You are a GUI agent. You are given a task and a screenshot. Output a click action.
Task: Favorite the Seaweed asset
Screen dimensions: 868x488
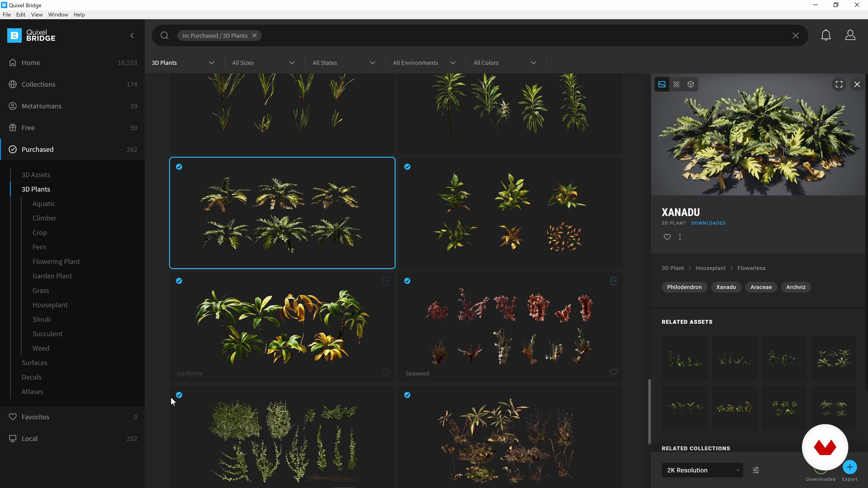click(x=614, y=372)
